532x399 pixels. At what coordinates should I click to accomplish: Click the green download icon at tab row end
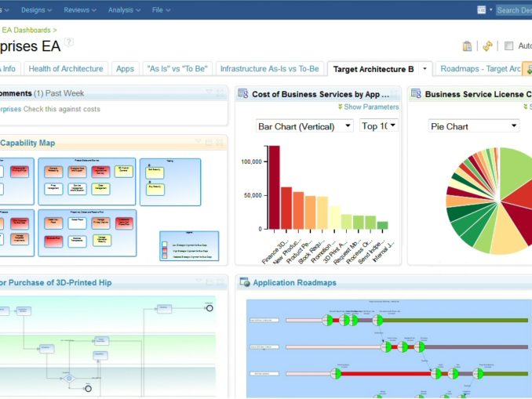[x=527, y=69]
